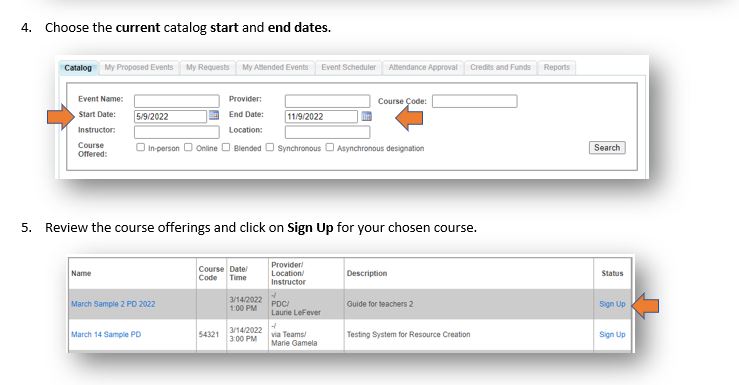
Task: Enable the Synchronous checkbox
Action: pos(270,147)
